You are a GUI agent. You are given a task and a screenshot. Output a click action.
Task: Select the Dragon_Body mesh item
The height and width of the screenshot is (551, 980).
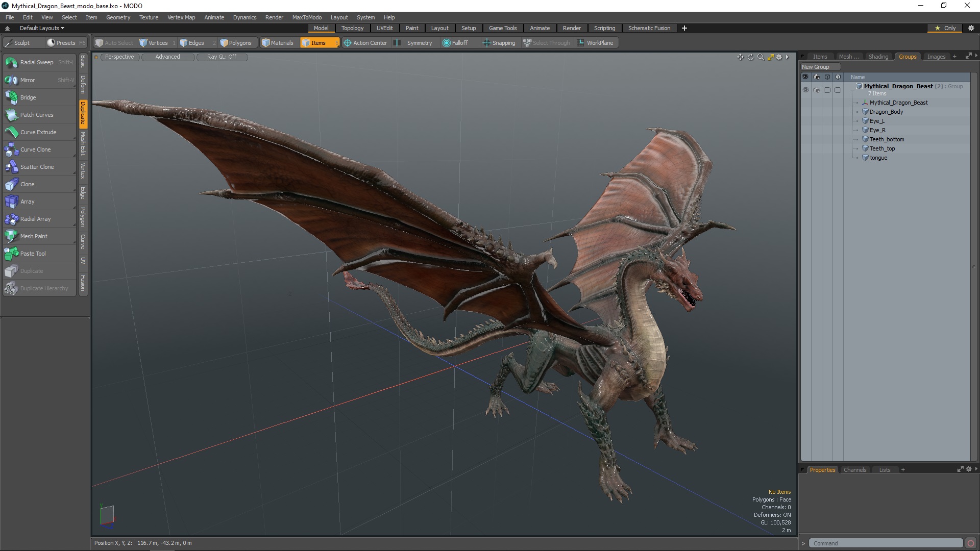click(x=886, y=112)
